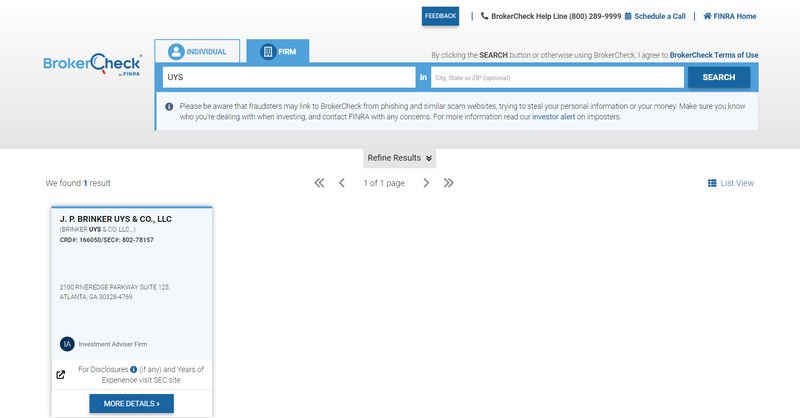The image size is (800, 418).
Task: Open More Details for J. P. Brinker Uys
Action: pyautogui.click(x=132, y=404)
